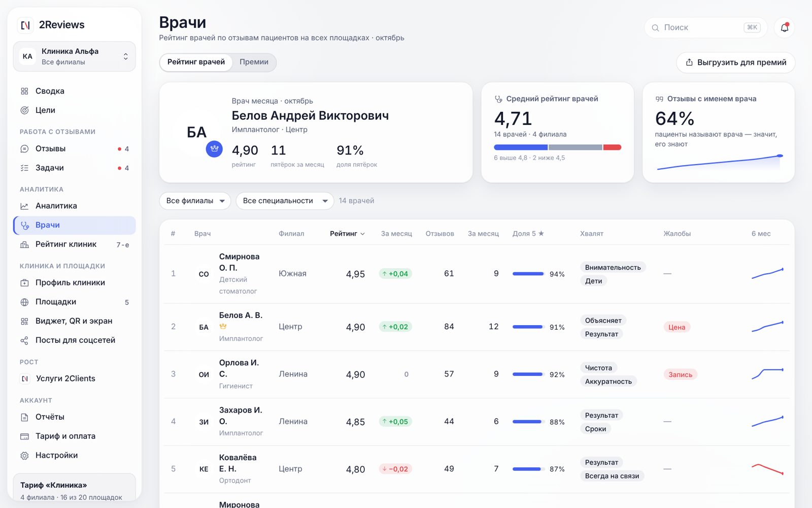Image resolution: width=812 pixels, height=508 pixels.
Task: Click the −0,02 change for Ковалёва
Action: 395,469
